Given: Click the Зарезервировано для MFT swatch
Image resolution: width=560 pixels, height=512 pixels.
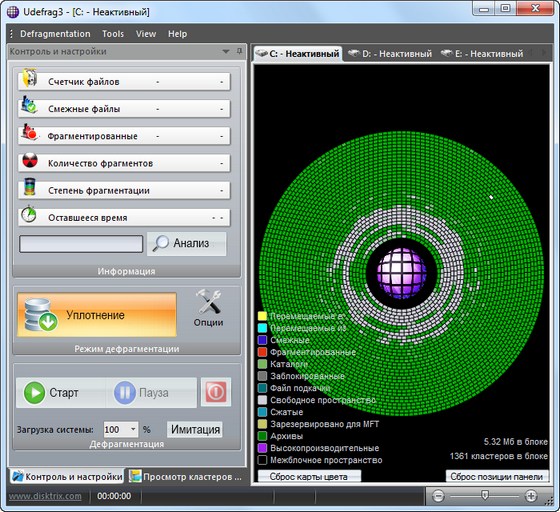Looking at the screenshot, I should (x=262, y=424).
